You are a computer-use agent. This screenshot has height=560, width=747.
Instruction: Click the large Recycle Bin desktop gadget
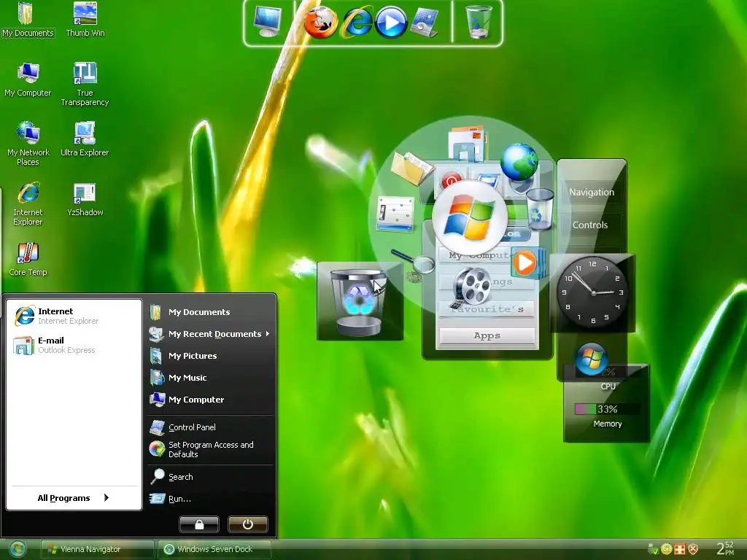[360, 301]
